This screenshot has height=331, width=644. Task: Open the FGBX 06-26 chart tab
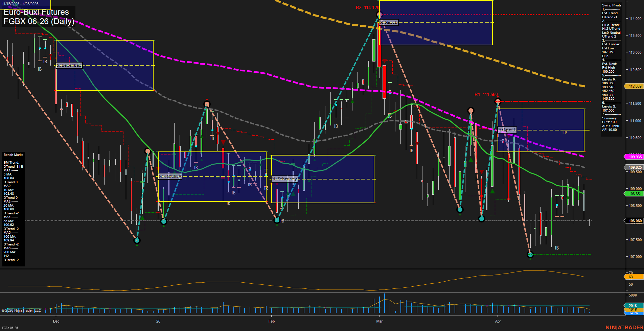click(10, 328)
